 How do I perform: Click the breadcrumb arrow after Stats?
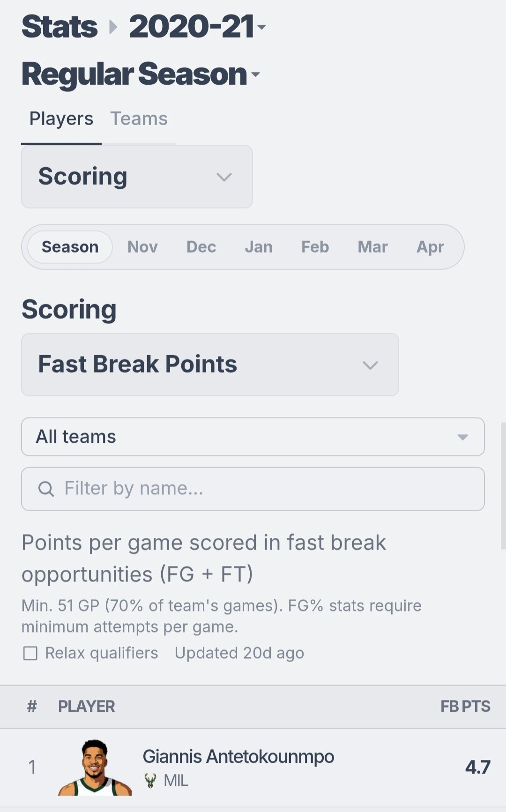point(113,27)
